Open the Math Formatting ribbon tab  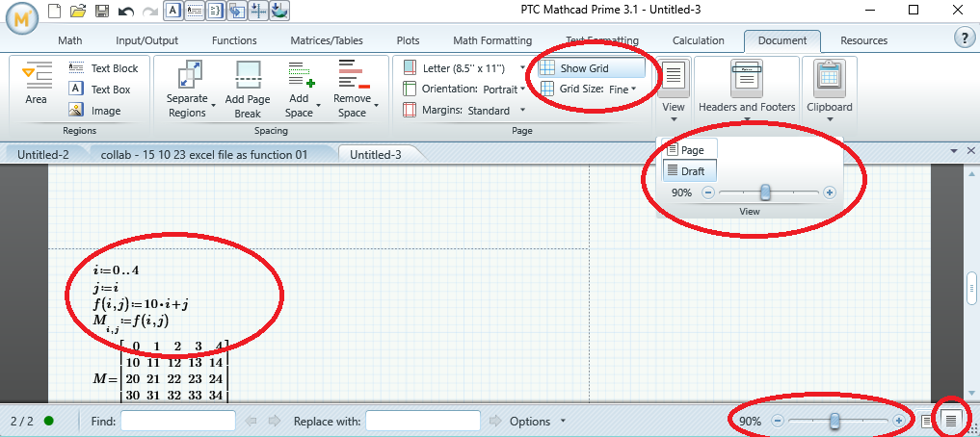tap(492, 40)
